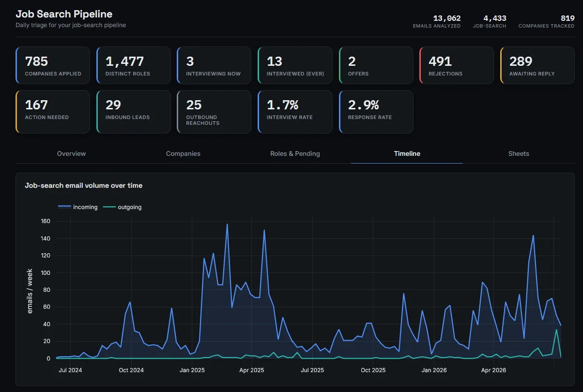Select the Timeline tab
Screen dimensions: 583x392
click(x=407, y=153)
